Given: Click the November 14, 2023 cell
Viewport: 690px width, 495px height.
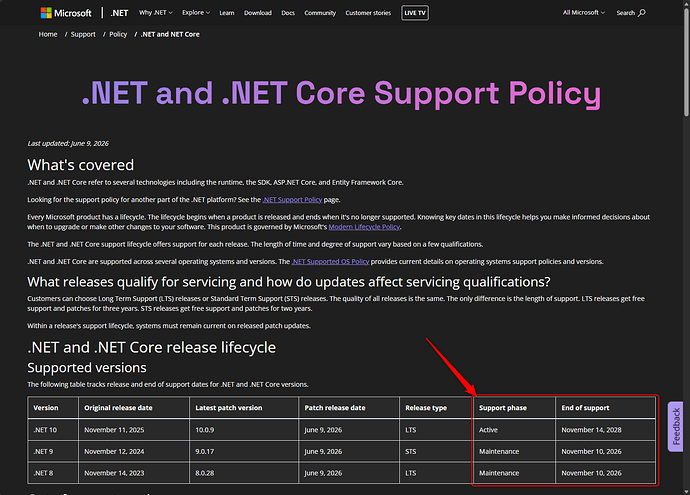Looking at the screenshot, I should (x=134, y=473).
